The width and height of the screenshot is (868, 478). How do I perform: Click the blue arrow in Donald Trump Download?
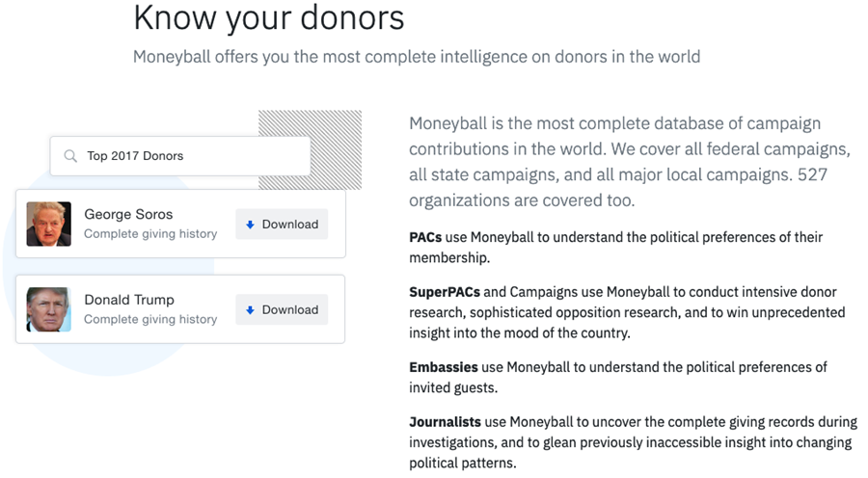pyautogui.click(x=250, y=309)
